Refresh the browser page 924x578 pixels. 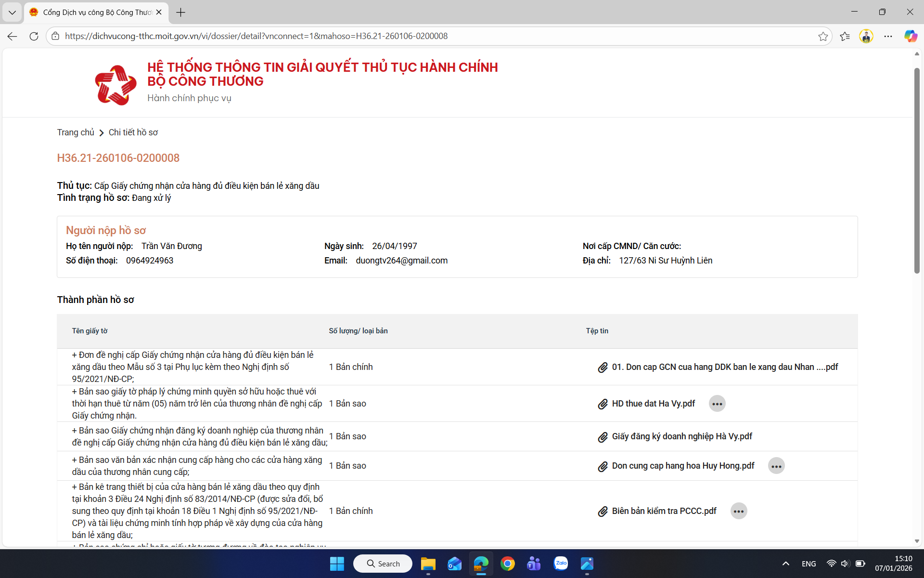pos(34,36)
